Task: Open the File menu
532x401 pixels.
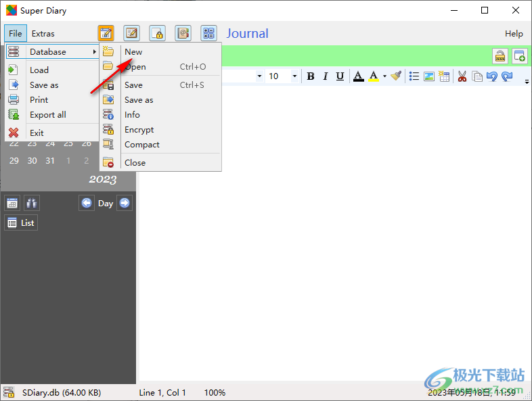Action: (16, 34)
